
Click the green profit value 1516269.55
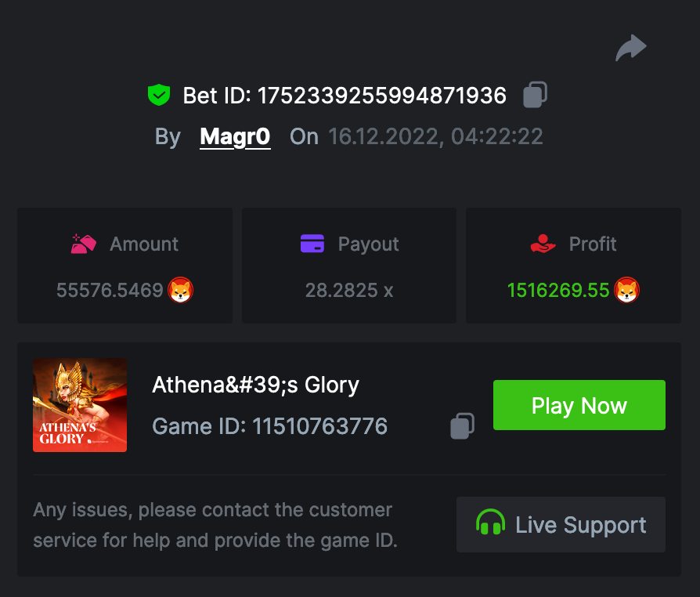click(557, 291)
